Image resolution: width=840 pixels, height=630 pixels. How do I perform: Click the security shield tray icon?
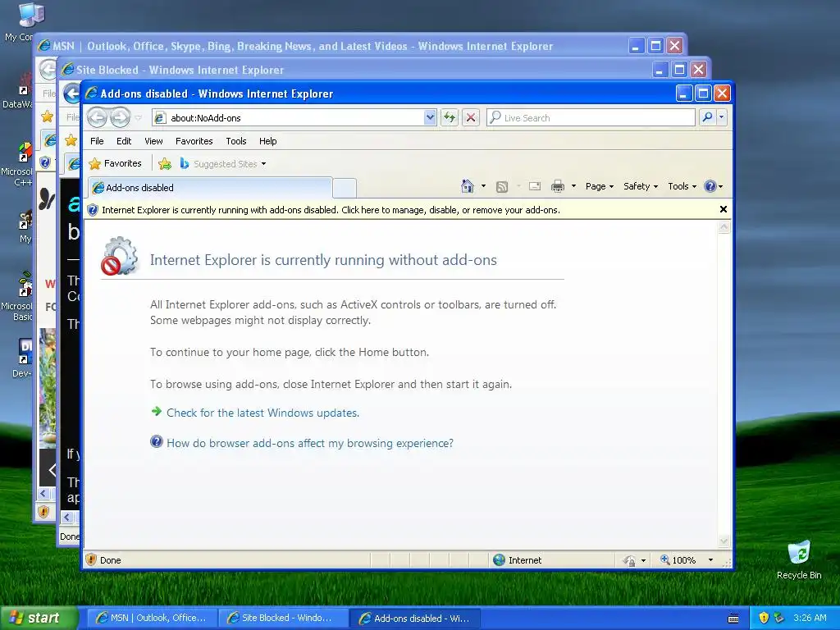[x=764, y=618]
